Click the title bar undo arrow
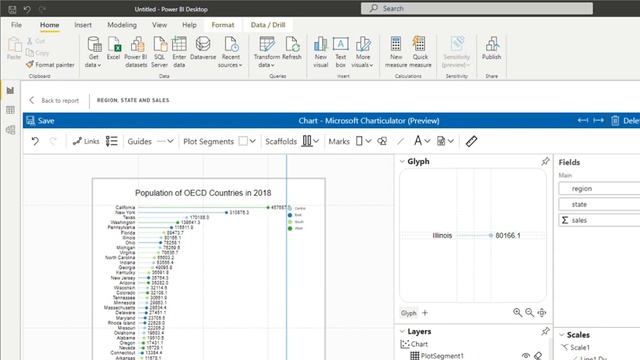 [27, 9]
